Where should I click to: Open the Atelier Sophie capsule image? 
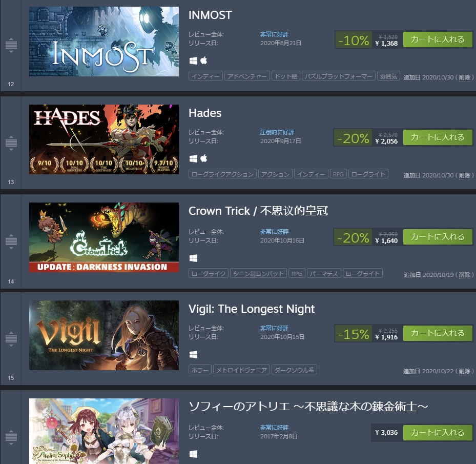coord(104,431)
